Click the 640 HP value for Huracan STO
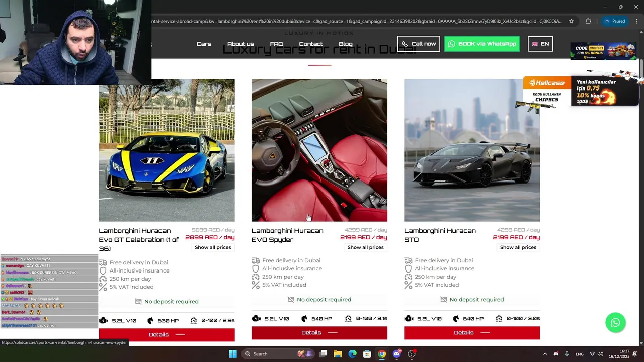 [x=473, y=319]
